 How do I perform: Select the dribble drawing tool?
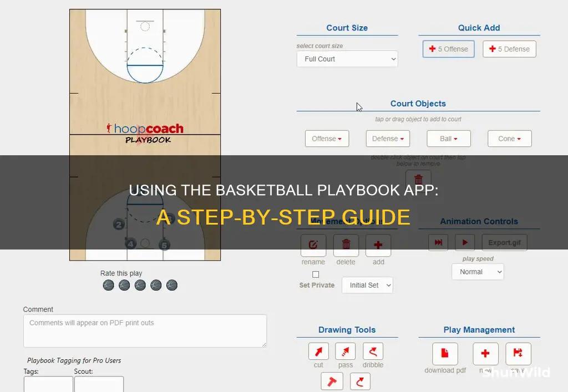pos(373,351)
